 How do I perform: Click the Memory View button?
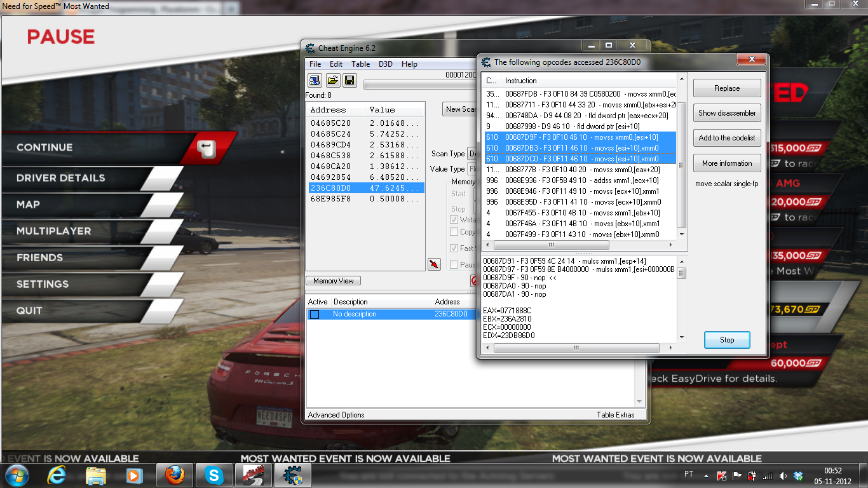click(334, 281)
